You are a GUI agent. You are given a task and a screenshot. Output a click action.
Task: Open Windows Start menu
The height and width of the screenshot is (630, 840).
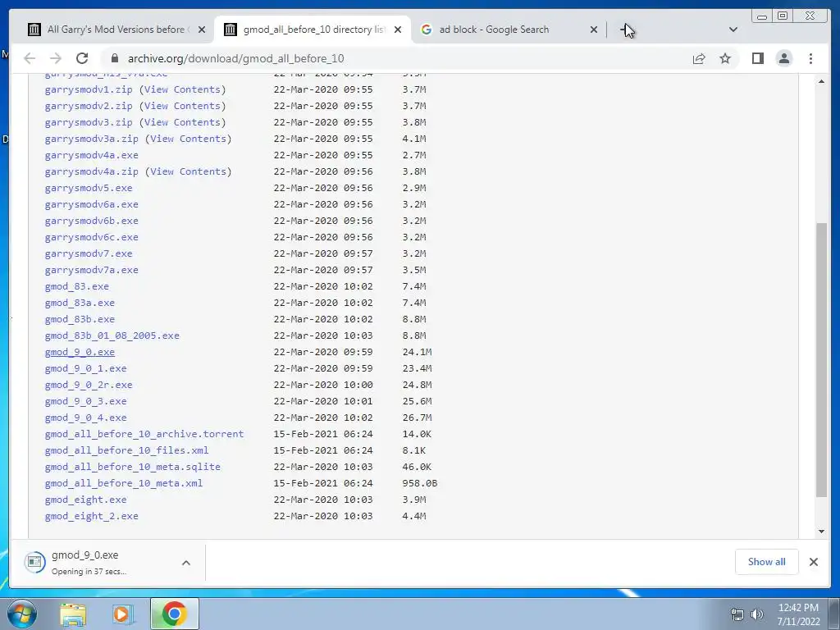(21, 614)
